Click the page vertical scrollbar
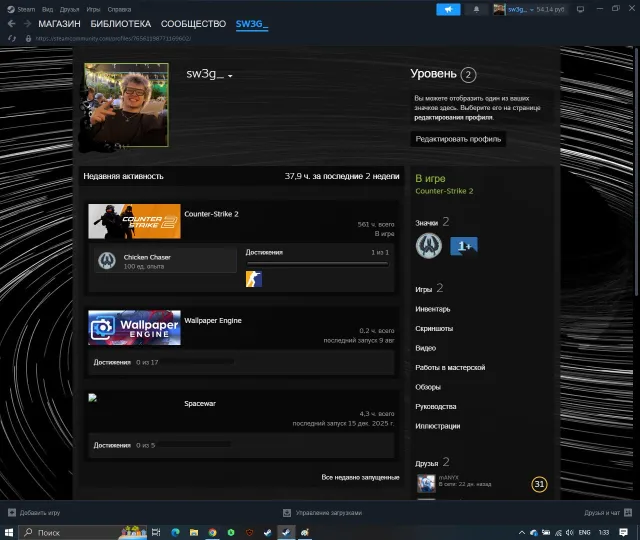The width and height of the screenshot is (640, 540). coord(637,171)
